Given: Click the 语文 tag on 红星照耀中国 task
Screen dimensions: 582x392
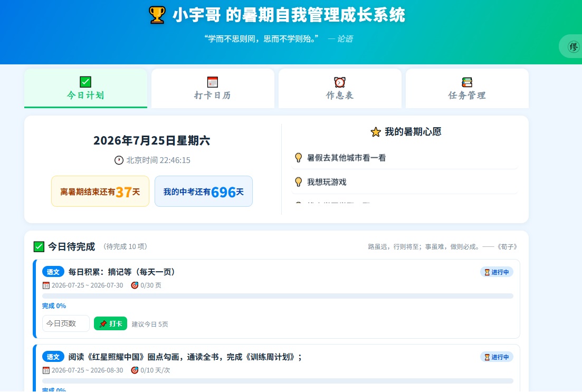Looking at the screenshot, I should [53, 357].
